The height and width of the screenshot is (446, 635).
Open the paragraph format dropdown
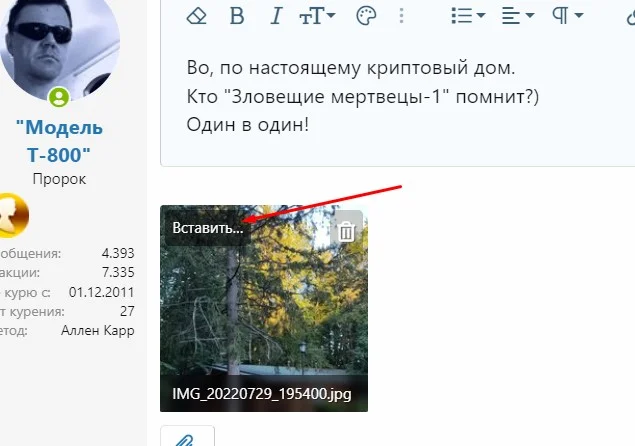click(x=567, y=16)
